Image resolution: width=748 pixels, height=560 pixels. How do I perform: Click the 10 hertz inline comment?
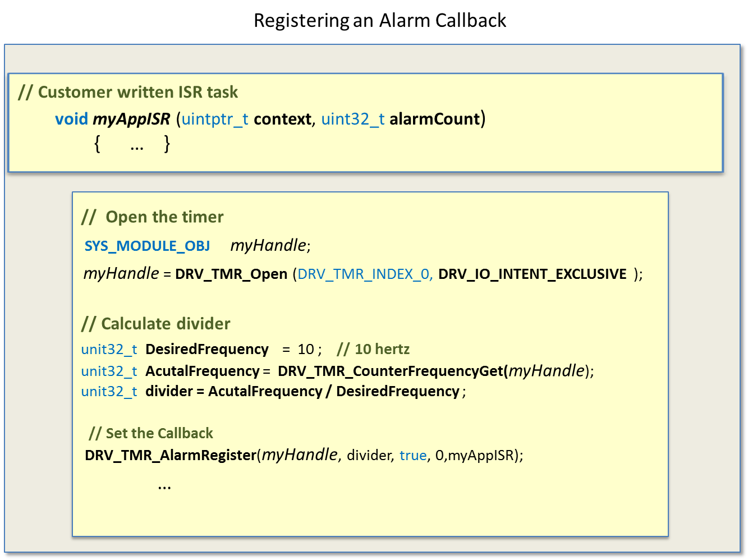click(373, 349)
